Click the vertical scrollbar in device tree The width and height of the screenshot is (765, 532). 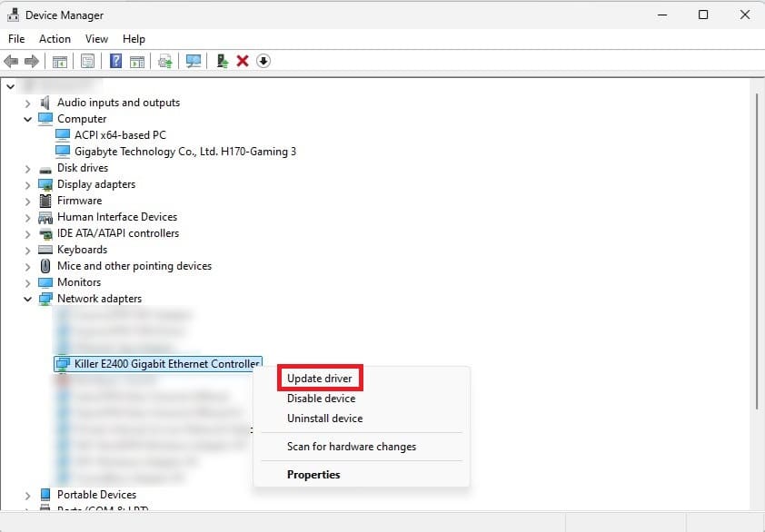757,251
